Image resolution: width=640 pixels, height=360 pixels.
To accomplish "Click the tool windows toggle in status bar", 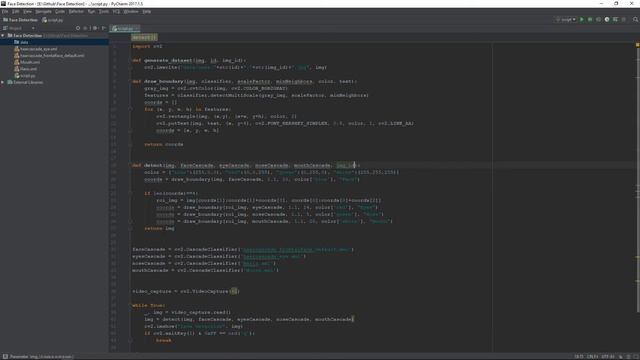I will (x=5, y=357).
